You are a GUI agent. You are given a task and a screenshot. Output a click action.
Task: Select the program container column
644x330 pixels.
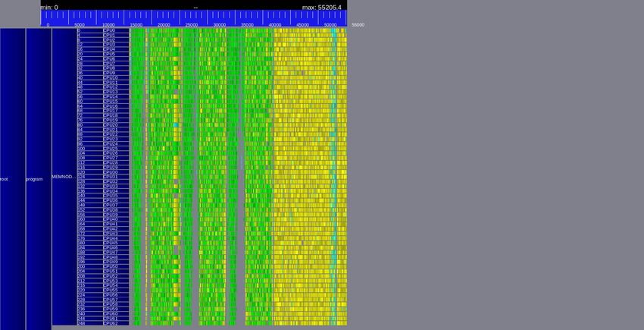coord(39,179)
